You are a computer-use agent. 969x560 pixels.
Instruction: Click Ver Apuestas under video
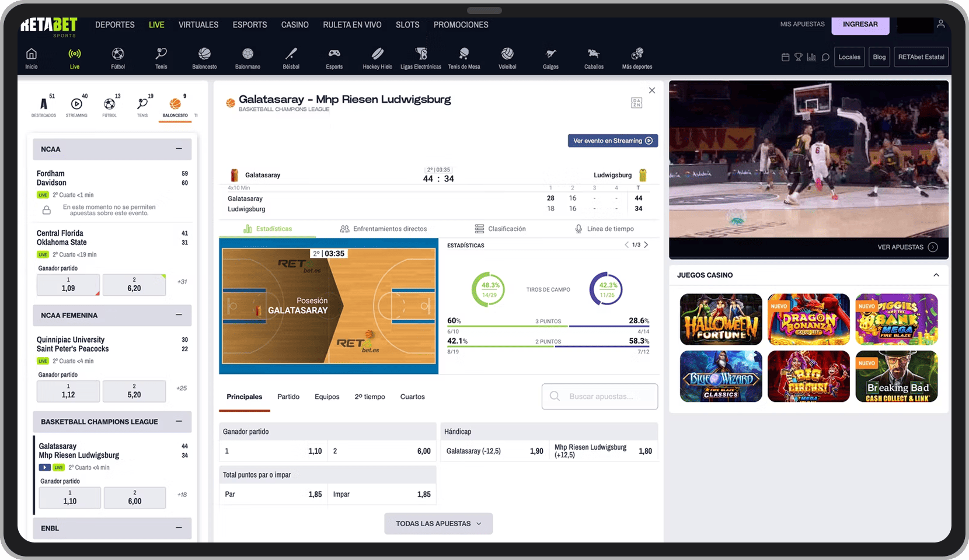click(x=907, y=247)
